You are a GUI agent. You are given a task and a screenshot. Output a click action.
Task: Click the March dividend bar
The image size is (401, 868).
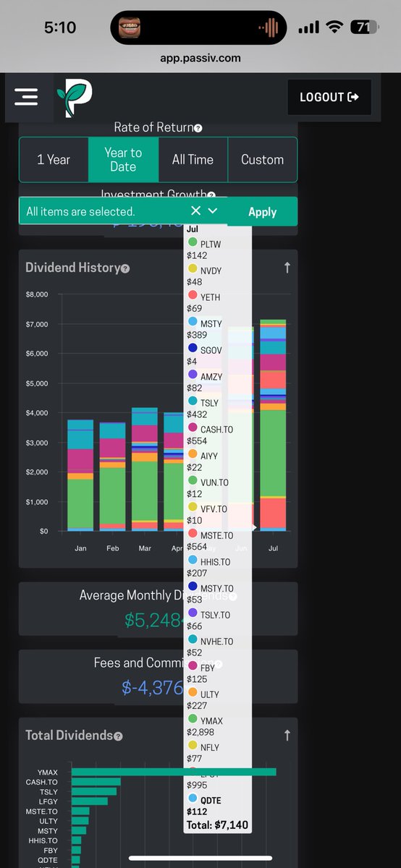point(145,469)
